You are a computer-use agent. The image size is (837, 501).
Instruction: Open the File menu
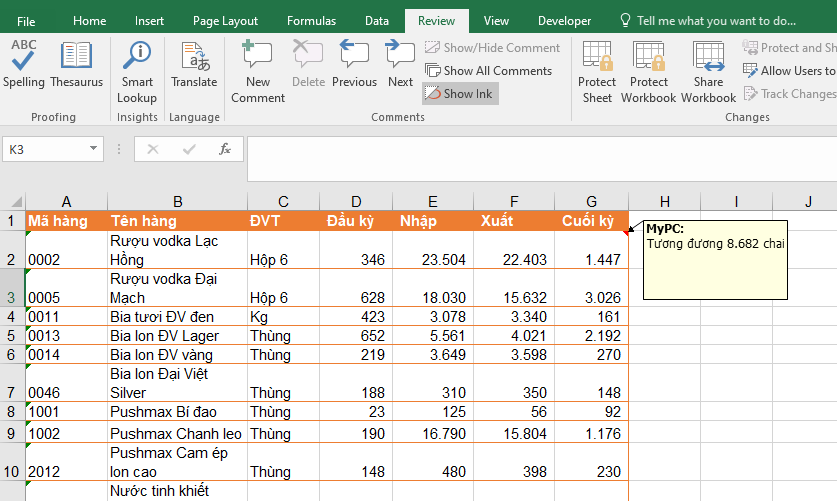pos(26,21)
